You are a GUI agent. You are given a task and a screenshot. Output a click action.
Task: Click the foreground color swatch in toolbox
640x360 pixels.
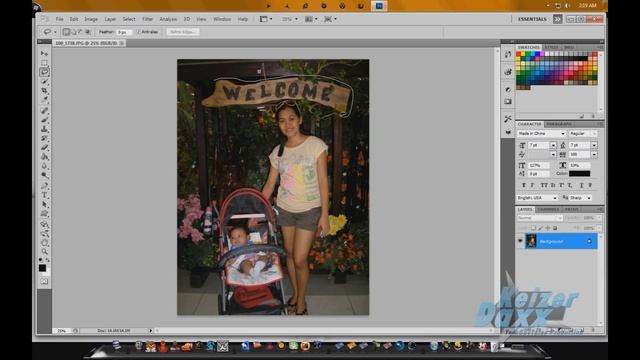point(42,268)
